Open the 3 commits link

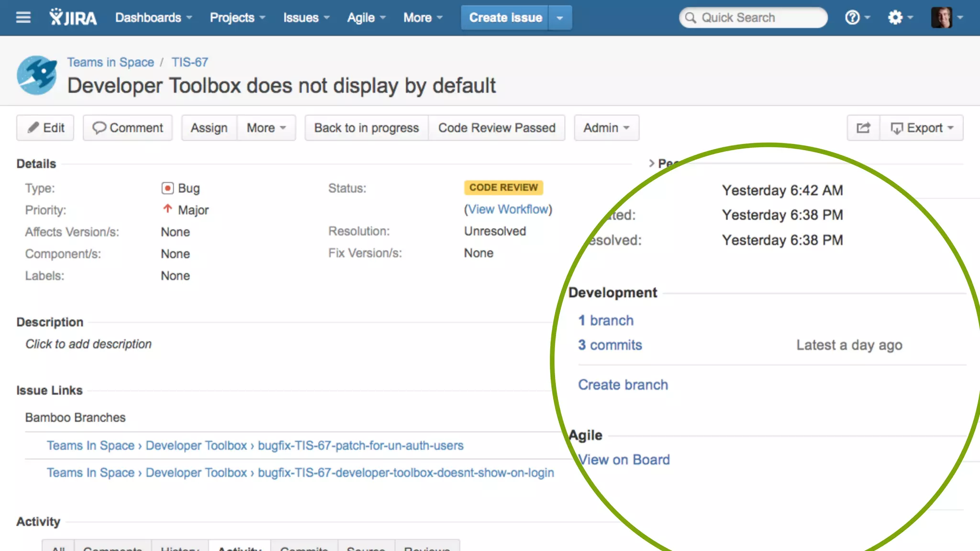click(x=610, y=345)
